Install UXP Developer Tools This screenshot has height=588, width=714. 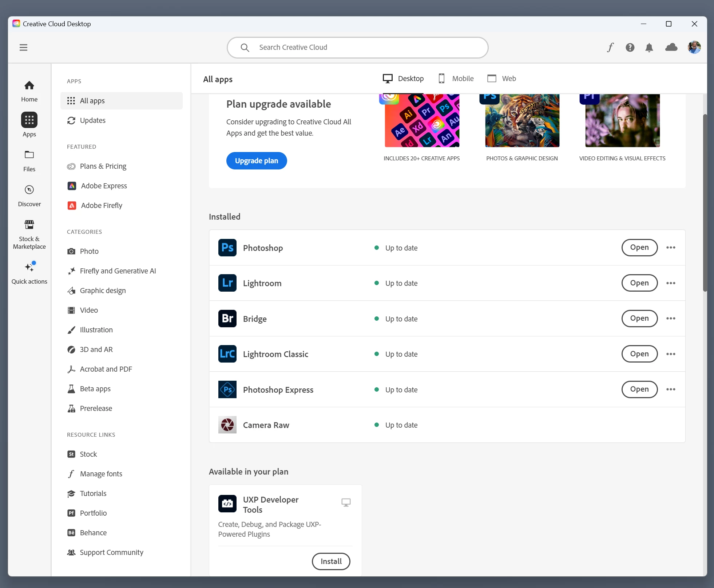[331, 561]
